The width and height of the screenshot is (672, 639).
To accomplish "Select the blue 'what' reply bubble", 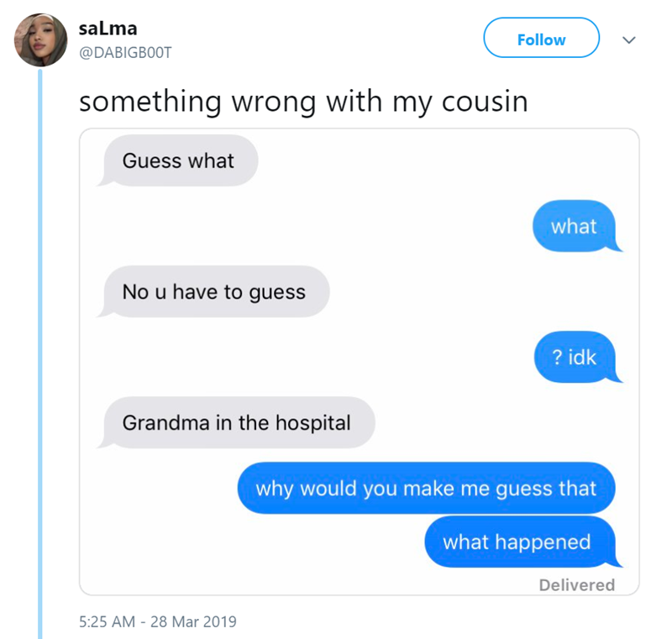I will click(574, 226).
